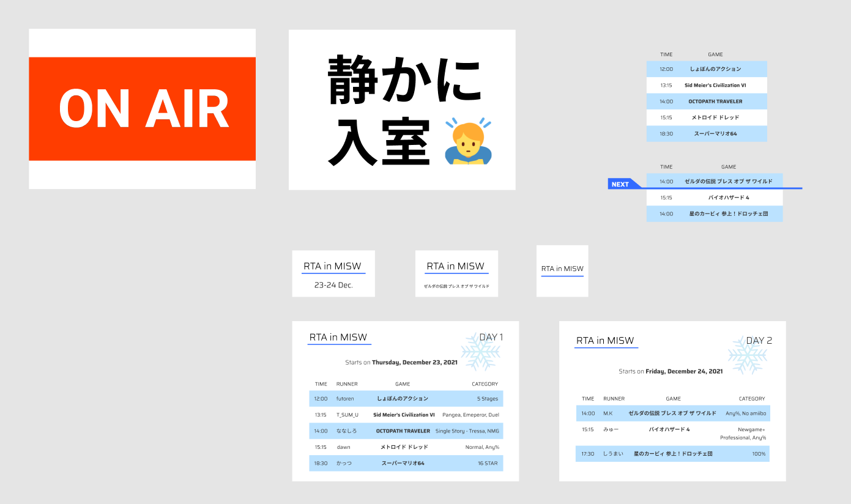This screenshot has width=851, height=504.
Task: Click メトロイド ドレッド in the compact five-row schedule
Action: (x=715, y=117)
